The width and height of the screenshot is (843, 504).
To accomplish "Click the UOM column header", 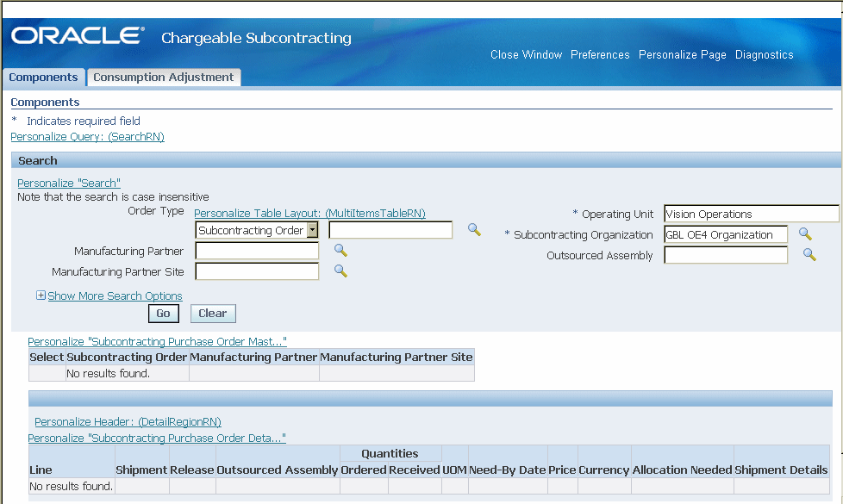I will click(454, 470).
